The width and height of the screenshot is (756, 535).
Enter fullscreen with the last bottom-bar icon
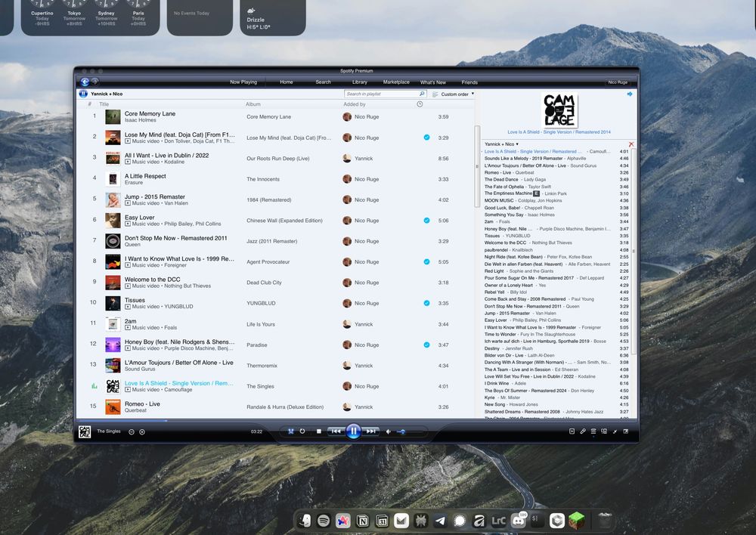tap(626, 431)
